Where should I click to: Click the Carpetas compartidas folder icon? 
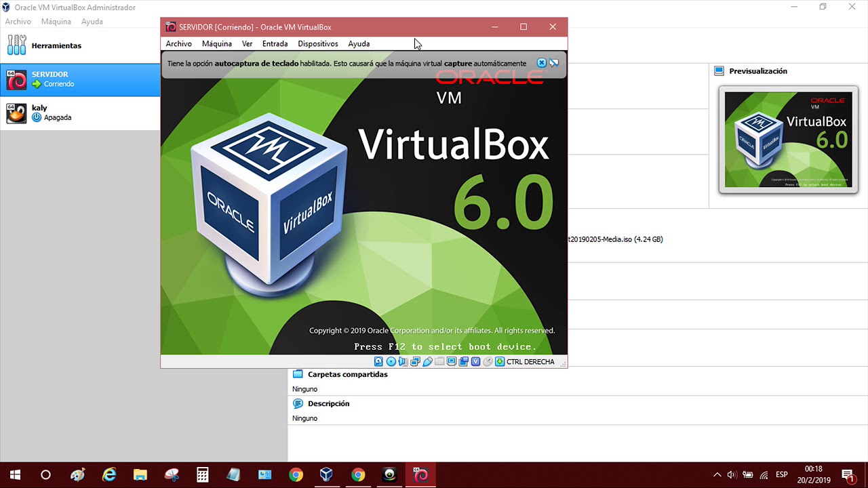[x=298, y=374]
